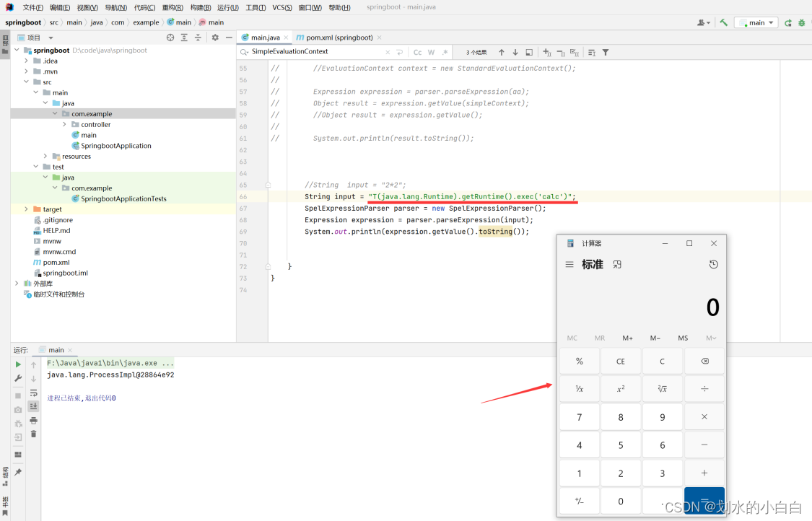Expand the .mvn folder
812x521 pixels.
coord(27,71)
